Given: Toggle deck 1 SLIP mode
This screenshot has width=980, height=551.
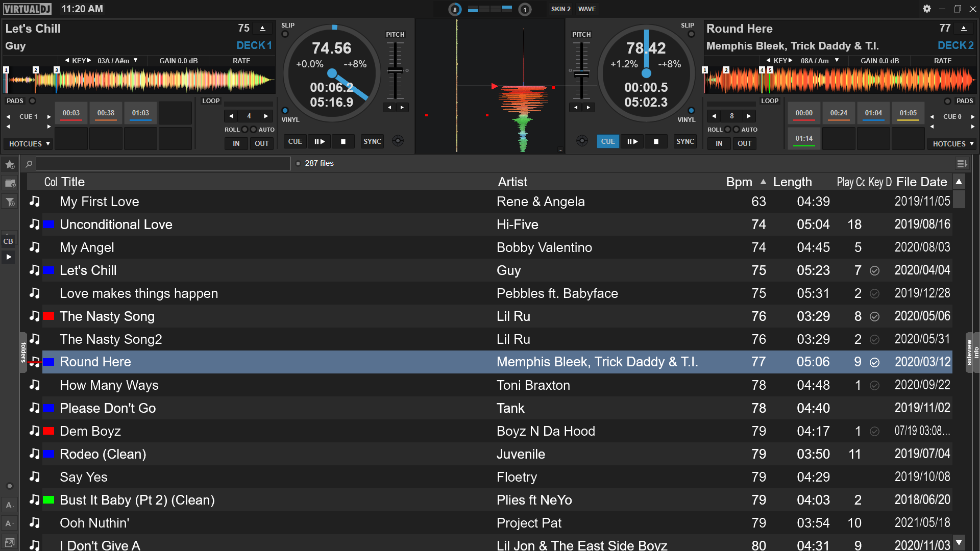Looking at the screenshot, I should (x=285, y=34).
